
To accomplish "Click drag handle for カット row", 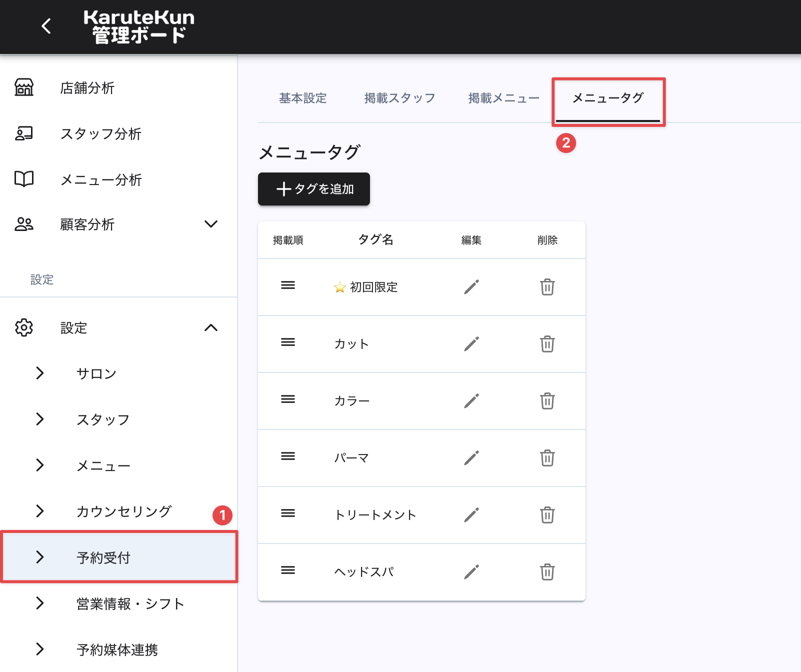I will coord(288,342).
